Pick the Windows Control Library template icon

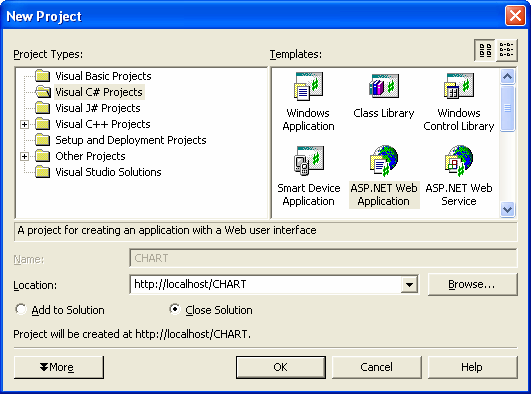[x=459, y=86]
